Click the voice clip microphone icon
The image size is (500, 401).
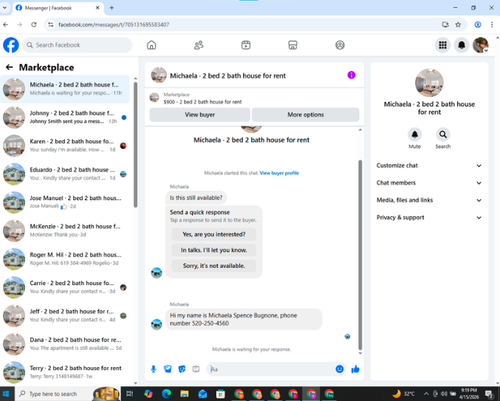coord(153,369)
